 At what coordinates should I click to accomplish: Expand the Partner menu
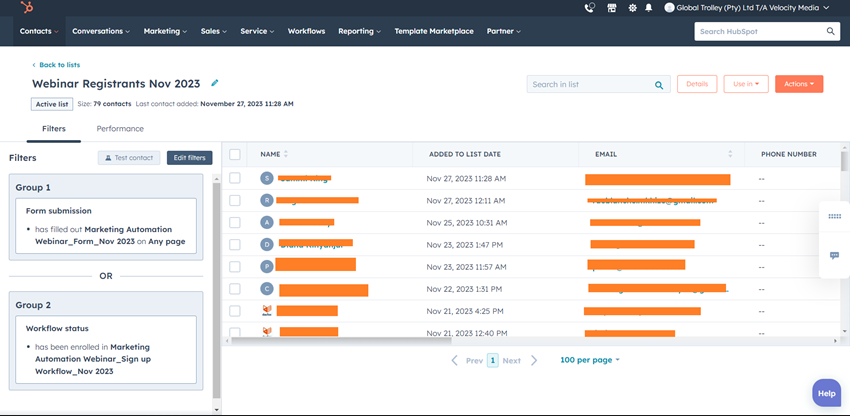pyautogui.click(x=504, y=31)
